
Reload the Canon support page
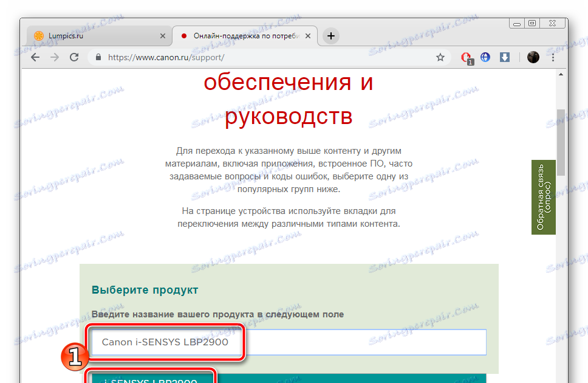[74, 57]
